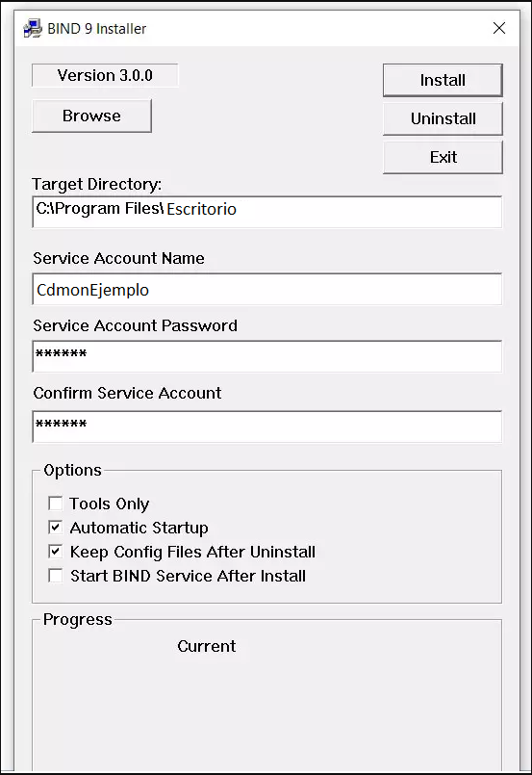Focus the Confirm Service Account password field
The image size is (532, 775).
(x=267, y=426)
